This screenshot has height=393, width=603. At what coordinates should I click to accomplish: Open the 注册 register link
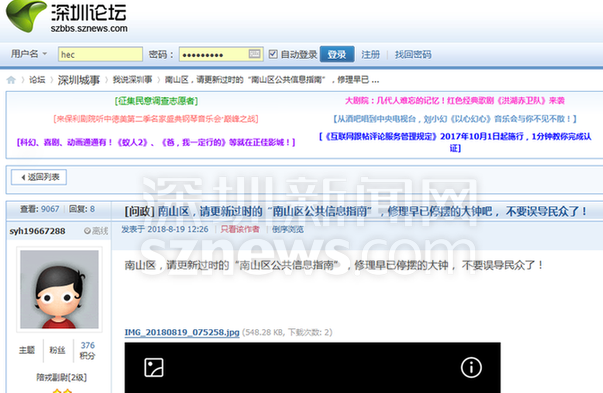tap(370, 55)
